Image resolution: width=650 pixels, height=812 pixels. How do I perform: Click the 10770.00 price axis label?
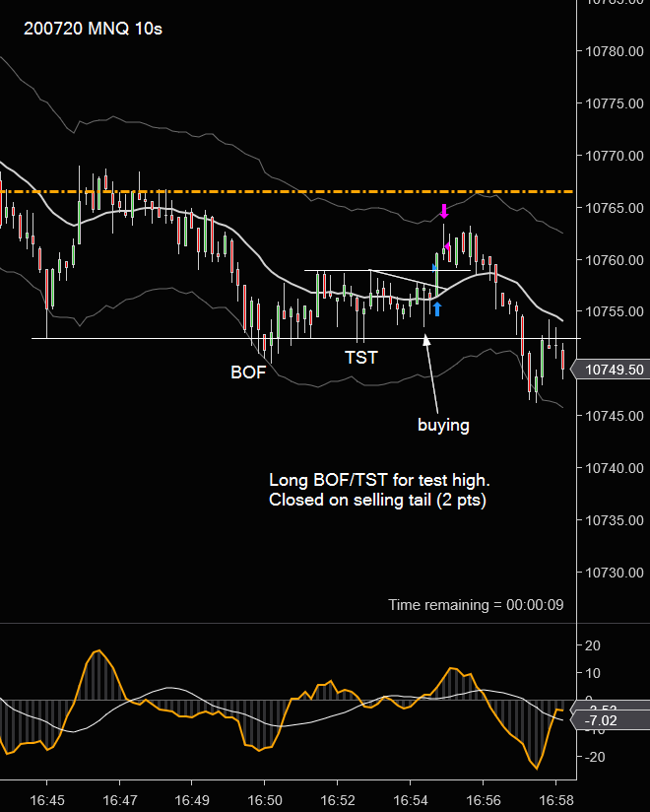[x=614, y=156]
